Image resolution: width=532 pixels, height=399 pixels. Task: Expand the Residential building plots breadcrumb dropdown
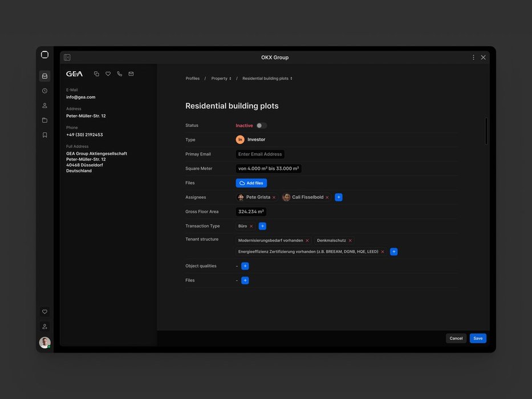pyautogui.click(x=267, y=79)
